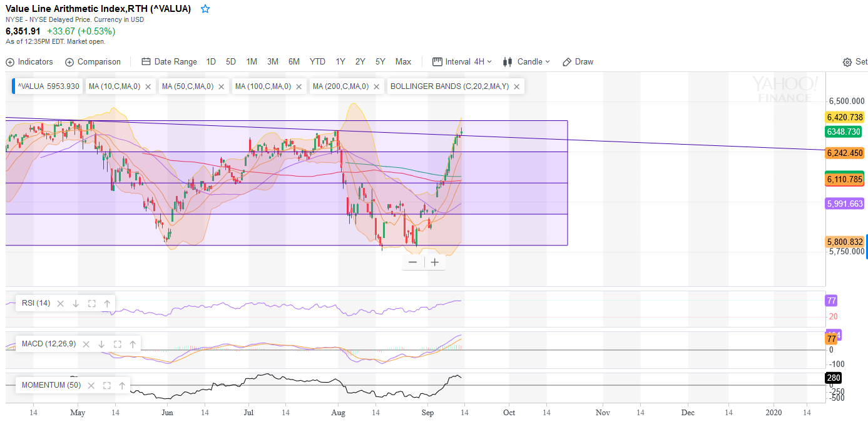Remove MA (200,C,MA,0) indicator
The image size is (868, 429).
(376, 86)
